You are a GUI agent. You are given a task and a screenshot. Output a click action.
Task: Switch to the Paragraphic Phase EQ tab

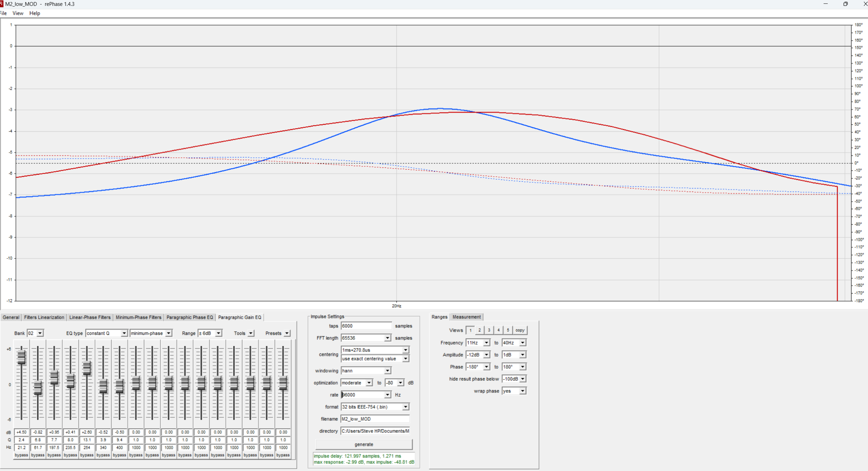click(190, 317)
